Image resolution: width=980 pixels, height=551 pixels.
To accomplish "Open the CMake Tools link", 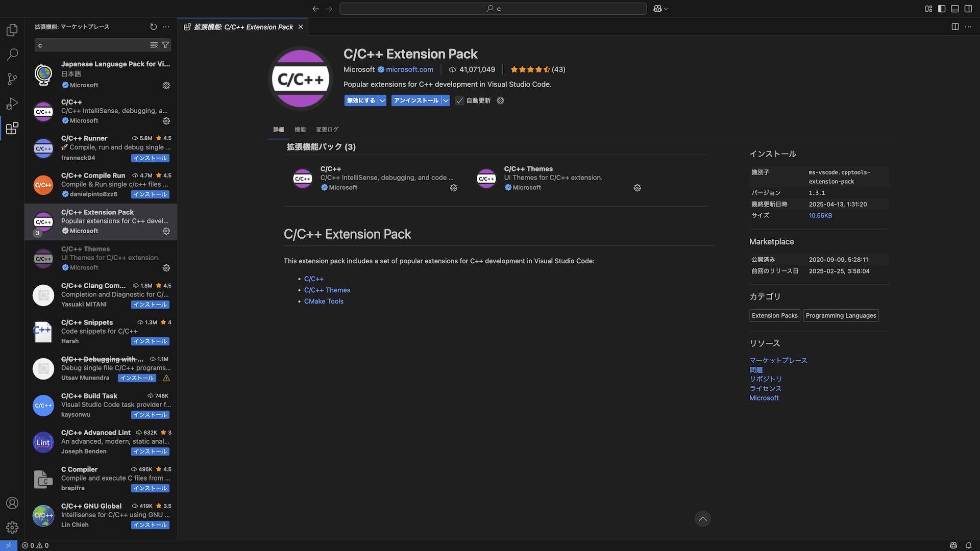I will pyautogui.click(x=324, y=302).
